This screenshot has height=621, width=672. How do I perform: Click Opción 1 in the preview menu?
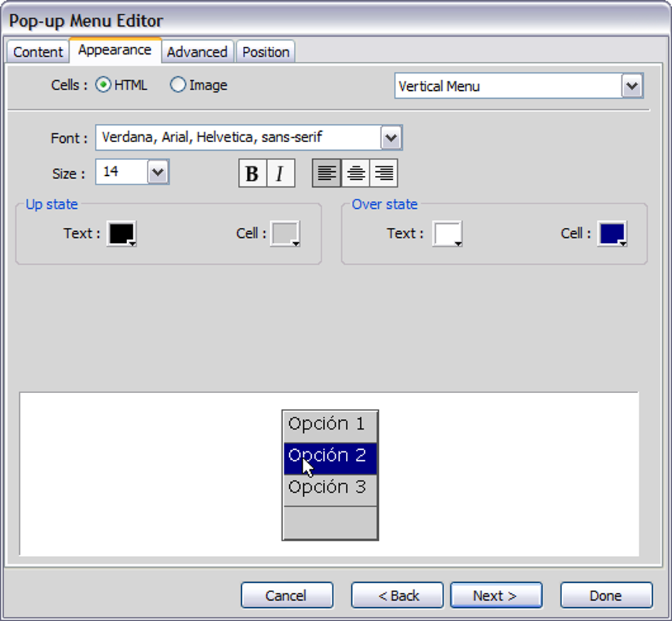tap(330, 427)
